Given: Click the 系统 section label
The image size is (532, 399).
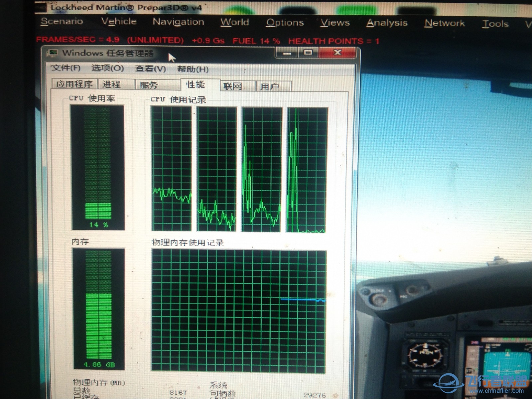Looking at the screenshot, I should 218,385.
